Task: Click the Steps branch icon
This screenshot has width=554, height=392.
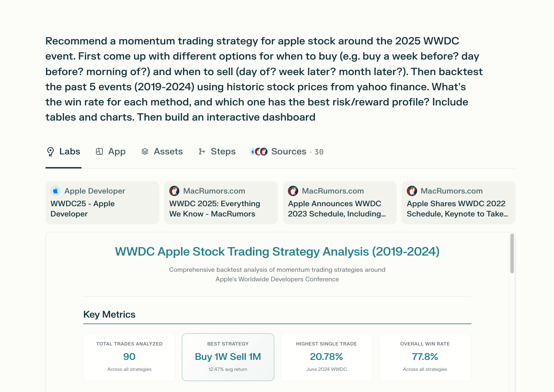Action: (x=202, y=152)
